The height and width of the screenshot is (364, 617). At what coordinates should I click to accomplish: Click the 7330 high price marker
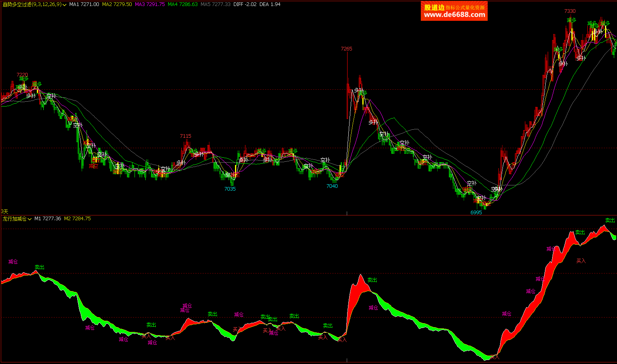tap(570, 11)
